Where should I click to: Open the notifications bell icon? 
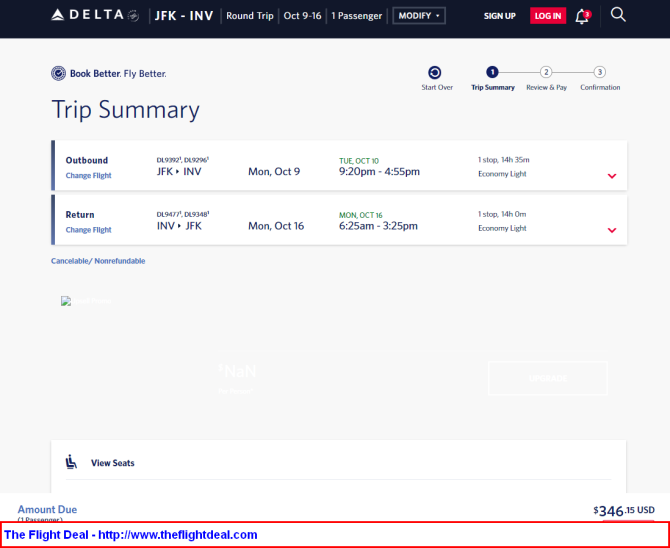[x=582, y=16]
